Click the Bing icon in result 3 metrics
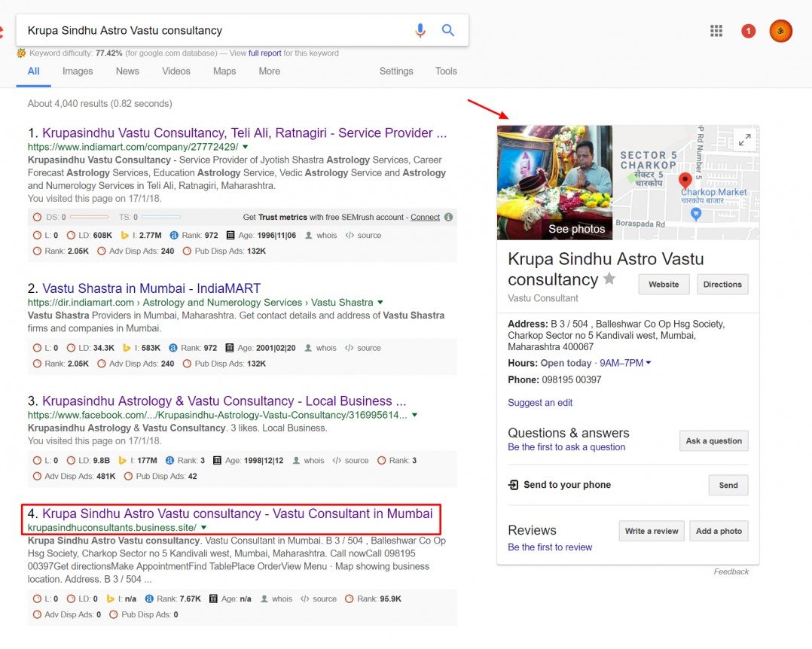 click(x=122, y=460)
